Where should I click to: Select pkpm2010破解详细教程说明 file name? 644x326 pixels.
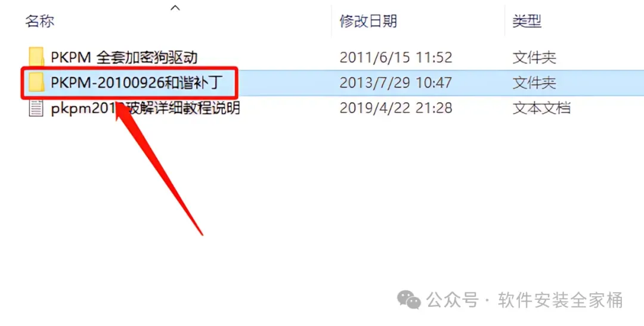click(145, 108)
